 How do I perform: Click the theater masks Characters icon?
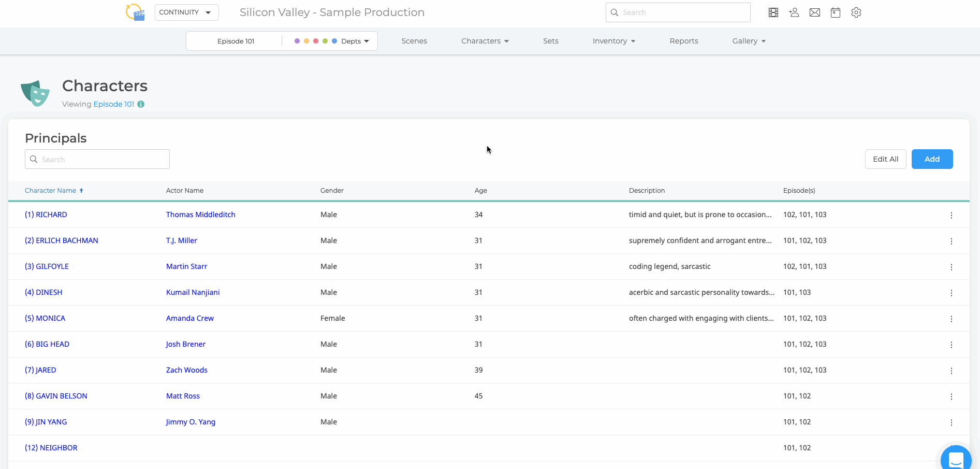(x=35, y=93)
